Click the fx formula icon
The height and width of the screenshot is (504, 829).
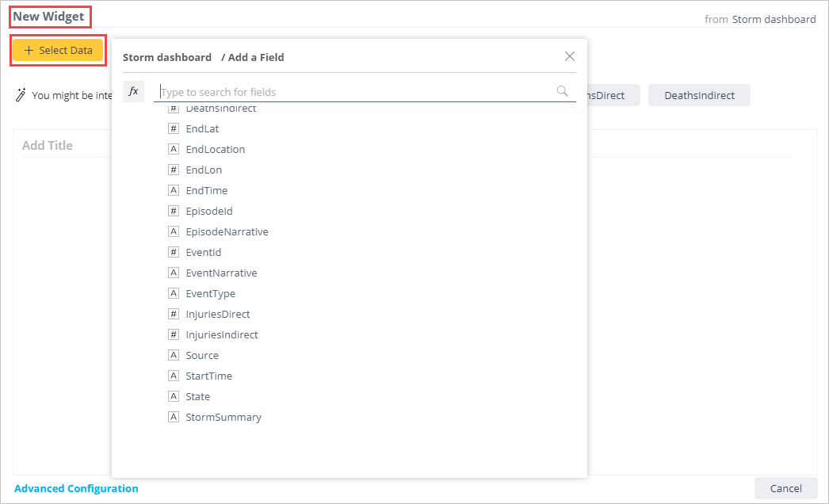point(133,91)
